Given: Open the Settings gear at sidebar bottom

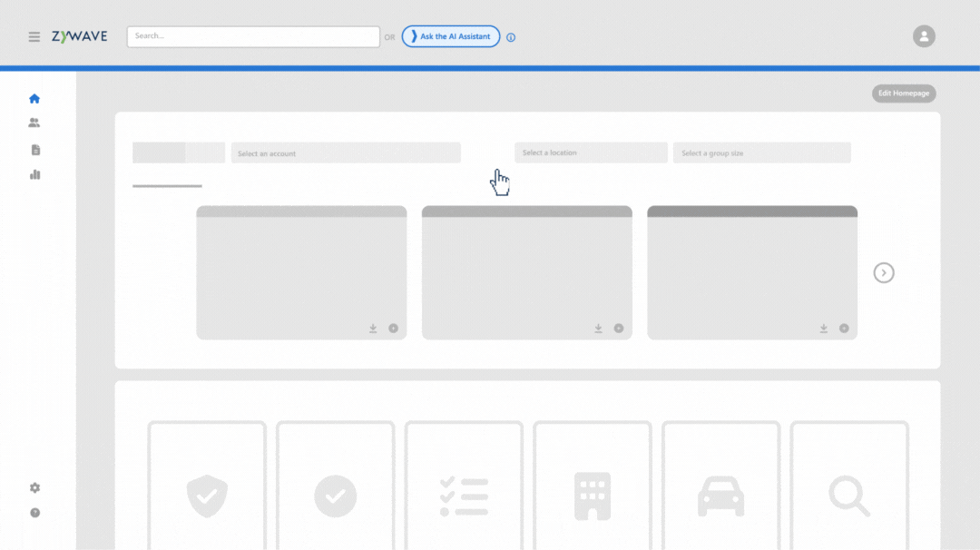Looking at the screenshot, I should click(x=34, y=487).
